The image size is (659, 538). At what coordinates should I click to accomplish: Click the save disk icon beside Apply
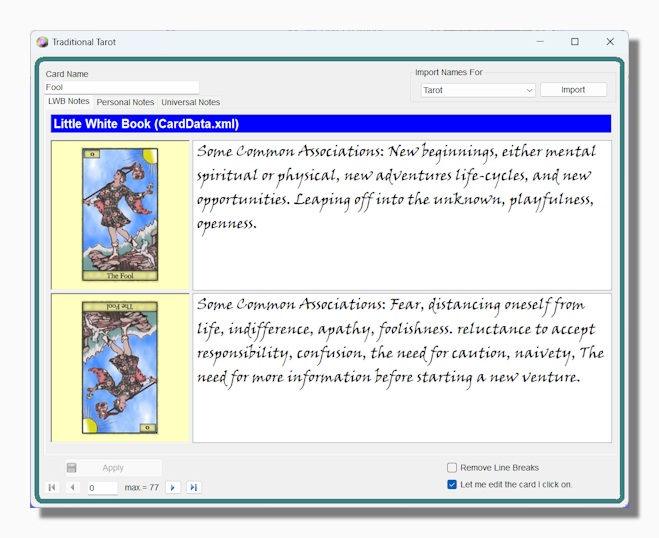(71, 467)
